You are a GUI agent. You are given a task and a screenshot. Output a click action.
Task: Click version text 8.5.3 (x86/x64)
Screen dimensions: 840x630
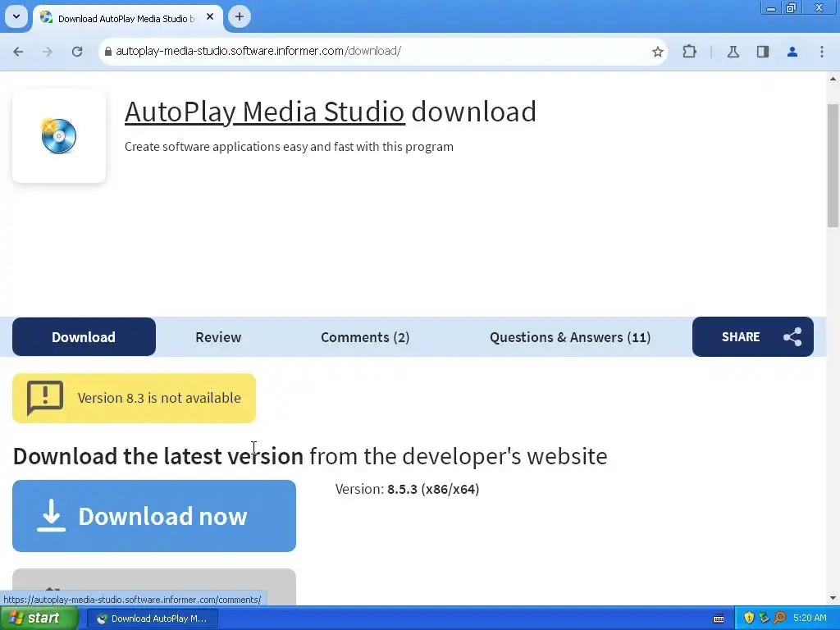433,489
